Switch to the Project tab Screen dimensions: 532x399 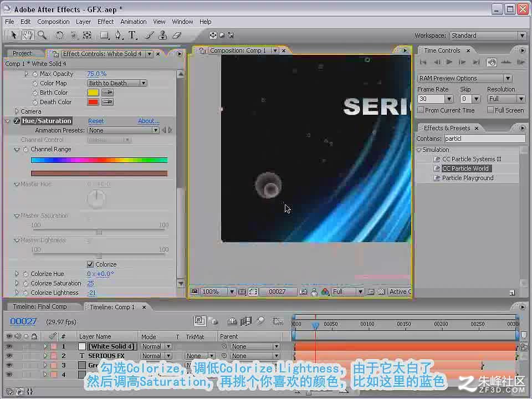[22, 53]
